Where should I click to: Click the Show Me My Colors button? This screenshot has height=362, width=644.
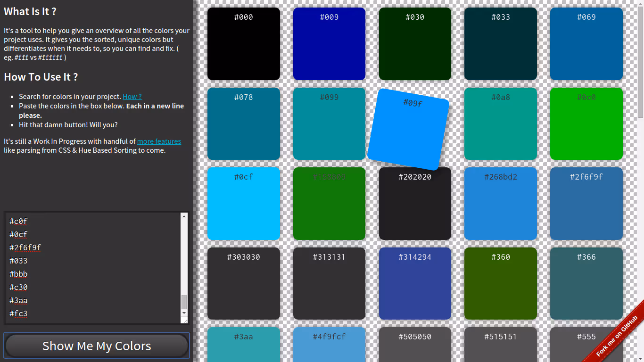[x=97, y=346]
